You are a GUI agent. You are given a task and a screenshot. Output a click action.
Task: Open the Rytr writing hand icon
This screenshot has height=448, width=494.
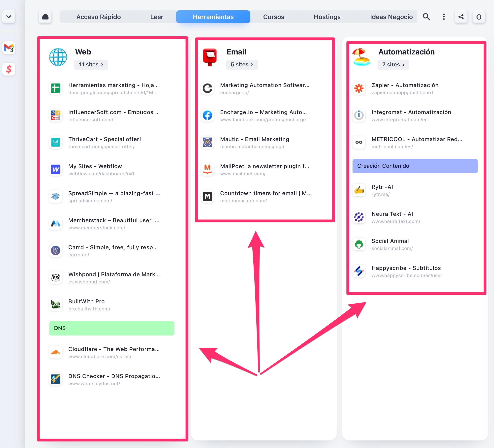coord(359,190)
